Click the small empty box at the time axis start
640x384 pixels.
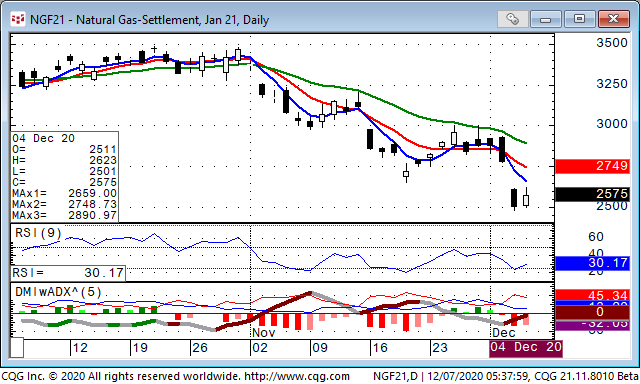[17, 348]
